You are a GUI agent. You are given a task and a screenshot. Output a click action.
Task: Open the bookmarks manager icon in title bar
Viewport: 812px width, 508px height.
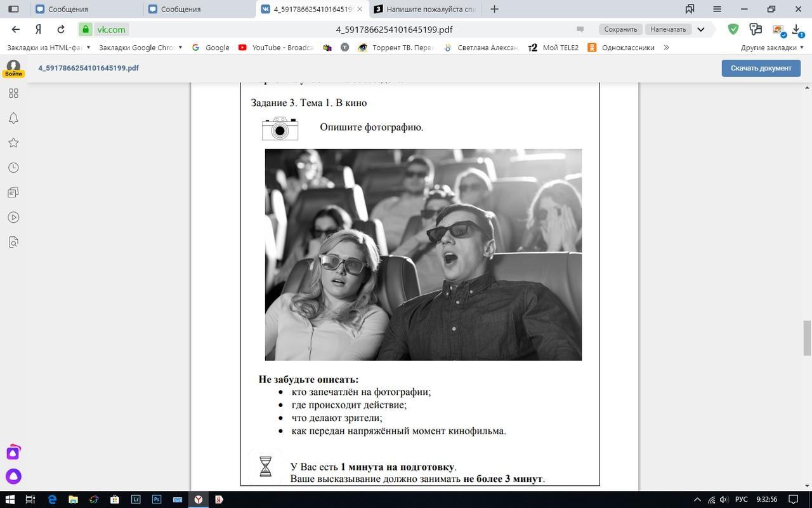[x=690, y=9]
